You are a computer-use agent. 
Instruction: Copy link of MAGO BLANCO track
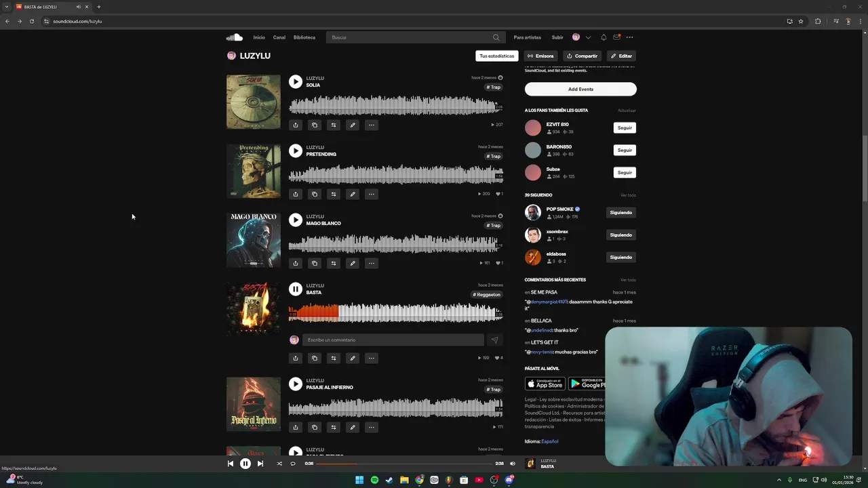(314, 263)
